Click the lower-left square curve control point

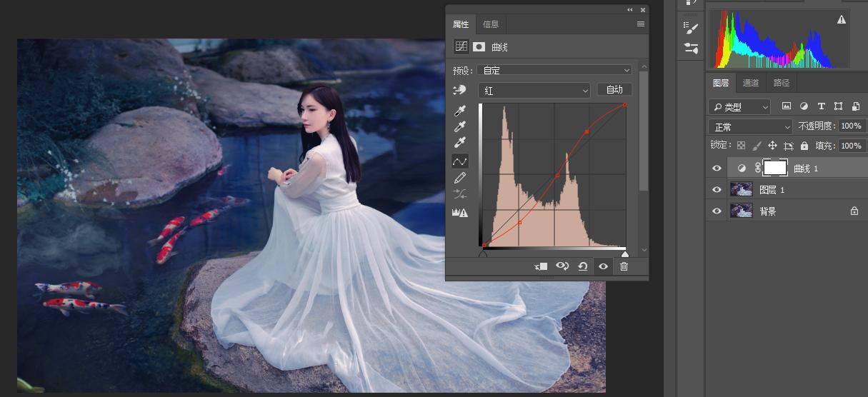point(519,222)
